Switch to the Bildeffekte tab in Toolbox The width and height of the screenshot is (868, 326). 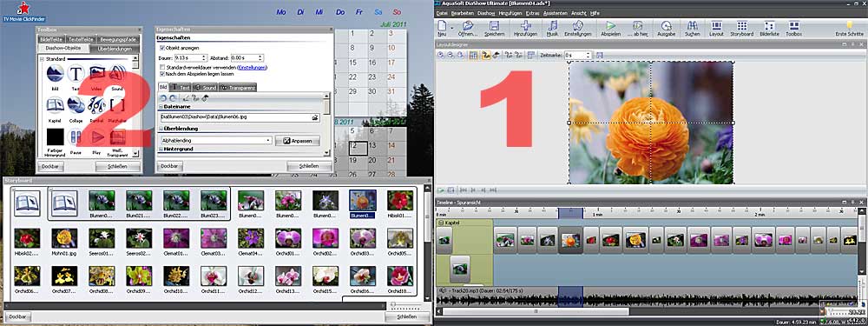(x=51, y=39)
